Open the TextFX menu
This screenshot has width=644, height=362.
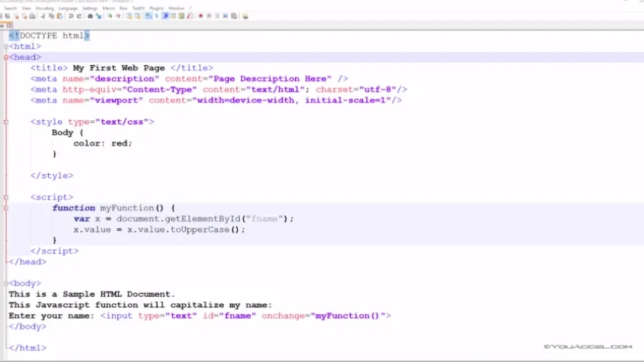coord(138,8)
